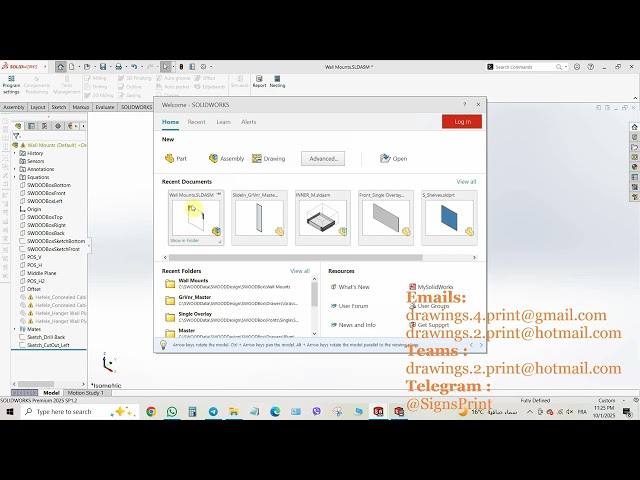Open the New document dropdown arrow

(79, 67)
